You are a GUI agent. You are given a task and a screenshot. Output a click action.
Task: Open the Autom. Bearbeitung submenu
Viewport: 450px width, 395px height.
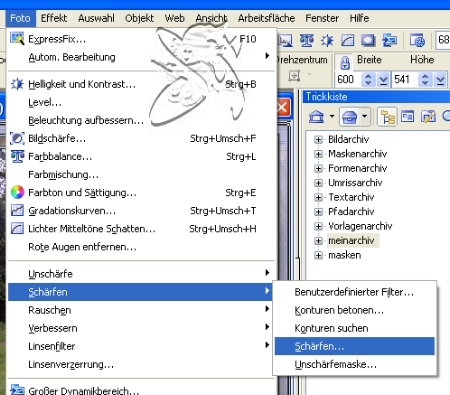click(141, 57)
